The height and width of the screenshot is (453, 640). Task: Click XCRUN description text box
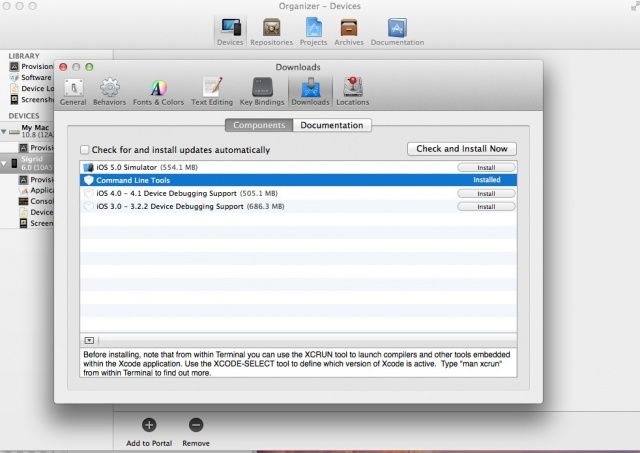(298, 363)
